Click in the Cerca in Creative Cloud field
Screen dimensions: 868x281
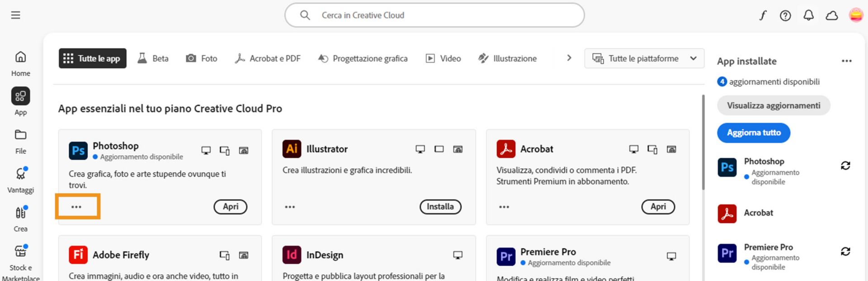pos(434,15)
